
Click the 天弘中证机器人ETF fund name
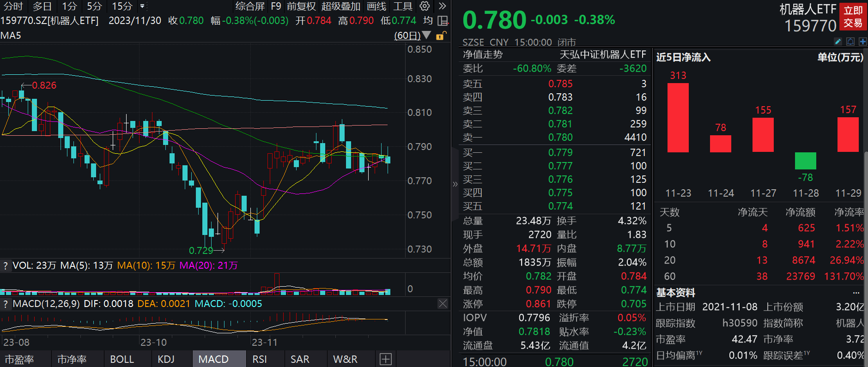603,54
